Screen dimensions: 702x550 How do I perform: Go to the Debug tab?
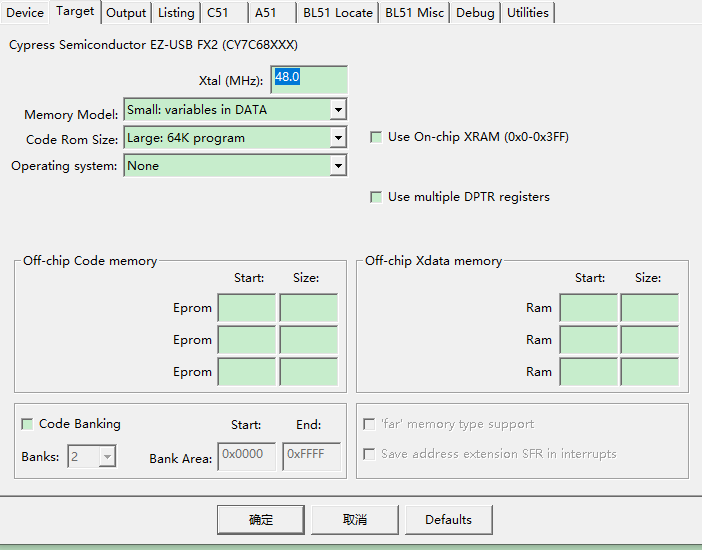tap(475, 13)
